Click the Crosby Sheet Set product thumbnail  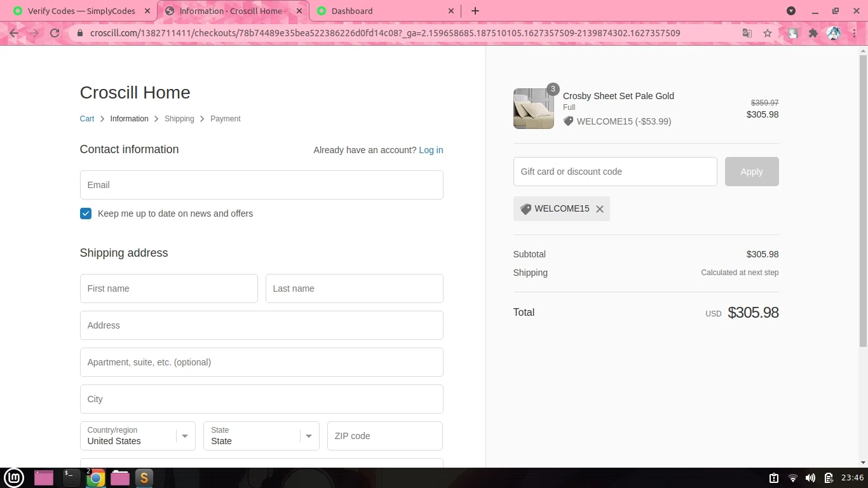pos(534,109)
